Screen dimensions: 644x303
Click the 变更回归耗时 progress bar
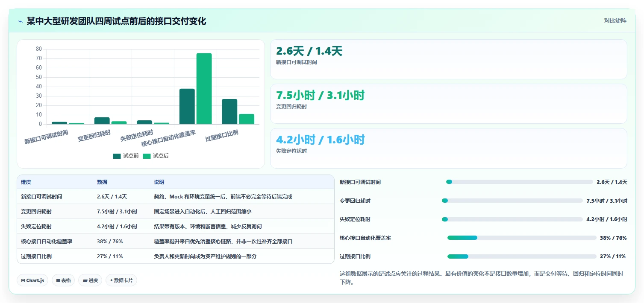coord(512,201)
